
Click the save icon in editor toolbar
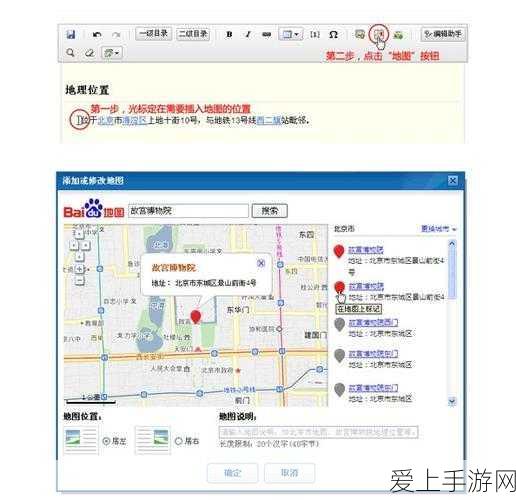click(71, 34)
